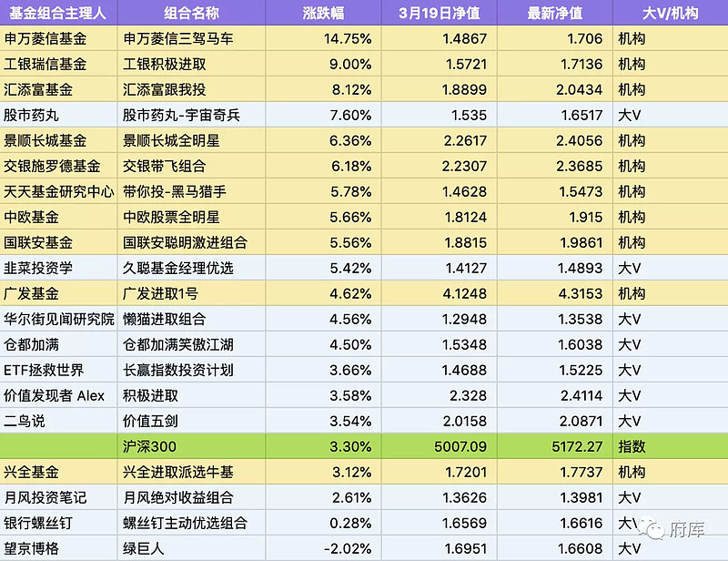Screen dimensions: 728x561
Task: Select the 沪深300 index row name
Action: pos(191,446)
